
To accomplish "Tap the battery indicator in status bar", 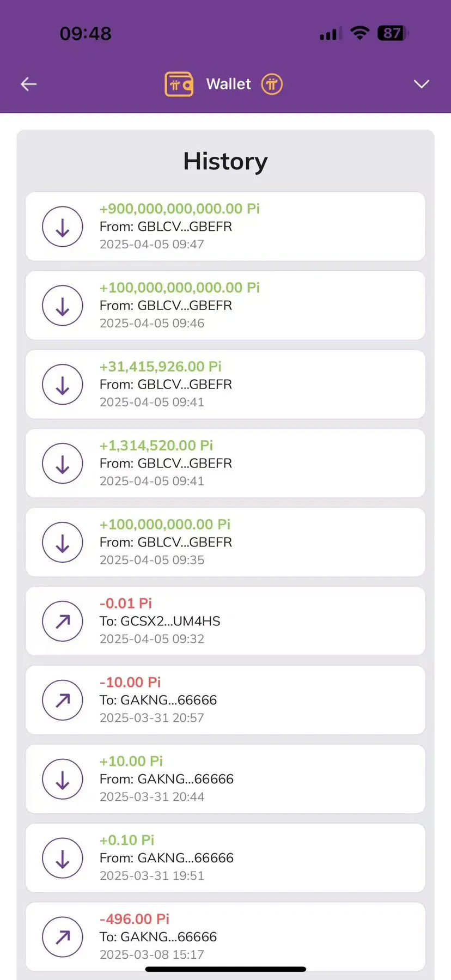I will pyautogui.click(x=393, y=33).
